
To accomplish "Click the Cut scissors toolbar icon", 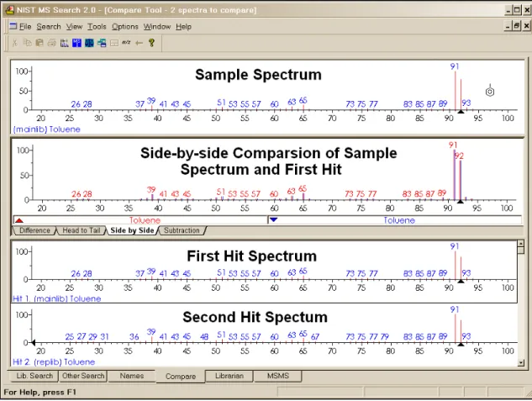I will click(x=15, y=43).
